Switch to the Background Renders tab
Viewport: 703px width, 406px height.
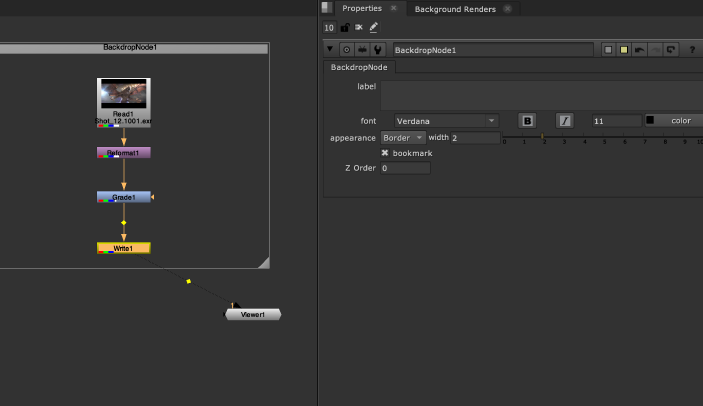(455, 9)
